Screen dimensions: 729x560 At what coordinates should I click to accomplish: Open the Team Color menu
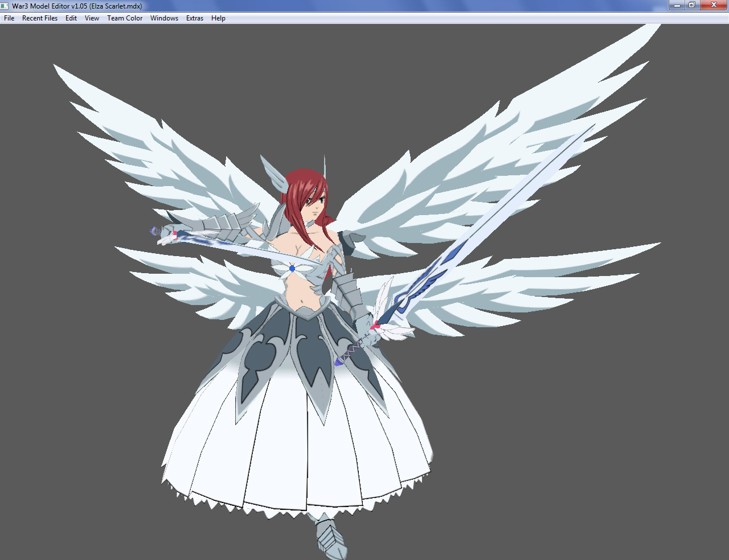(x=125, y=18)
